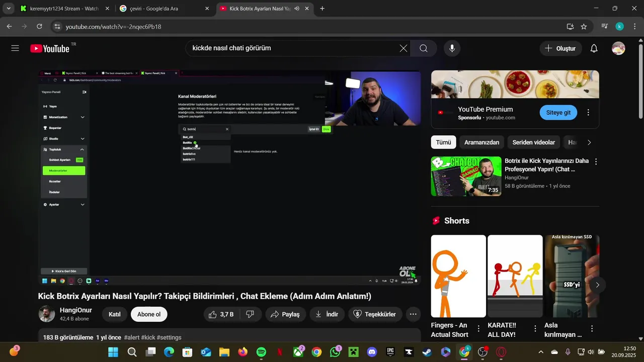The image size is (644, 362).
Task: Select the Tümü filter chip
Action: (x=443, y=142)
